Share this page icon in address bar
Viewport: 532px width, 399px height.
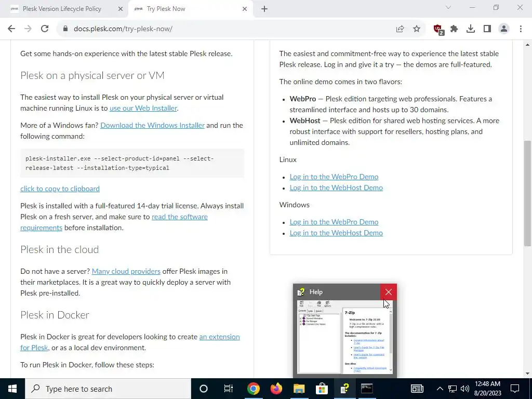400,29
